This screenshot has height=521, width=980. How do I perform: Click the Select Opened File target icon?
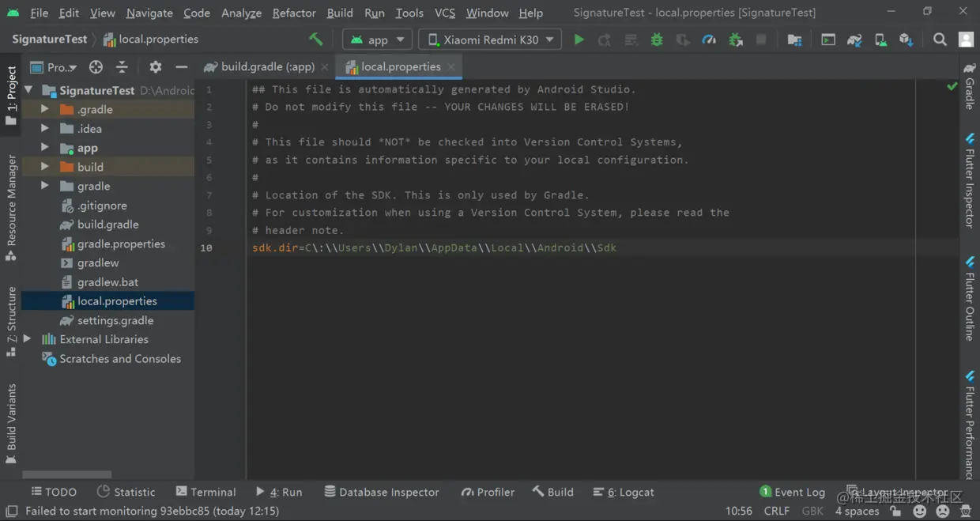pyautogui.click(x=96, y=67)
